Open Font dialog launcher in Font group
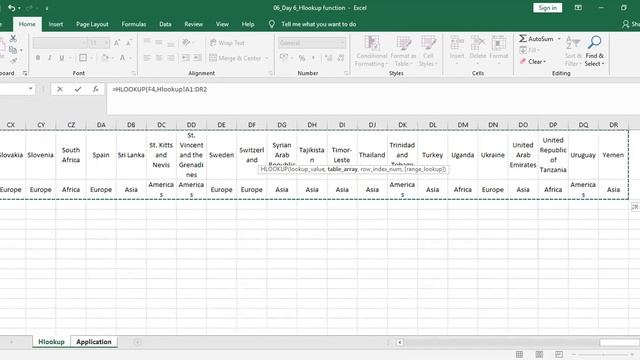 coord(133,73)
